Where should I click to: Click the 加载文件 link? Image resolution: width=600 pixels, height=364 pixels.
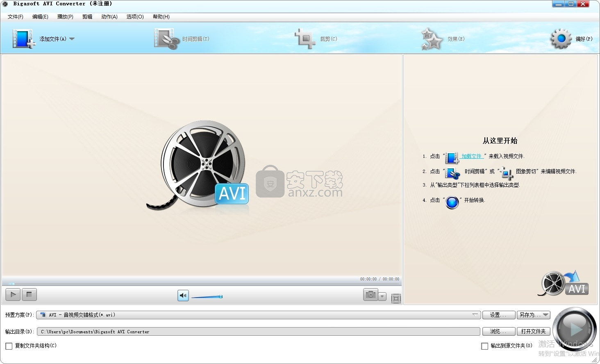tap(472, 156)
